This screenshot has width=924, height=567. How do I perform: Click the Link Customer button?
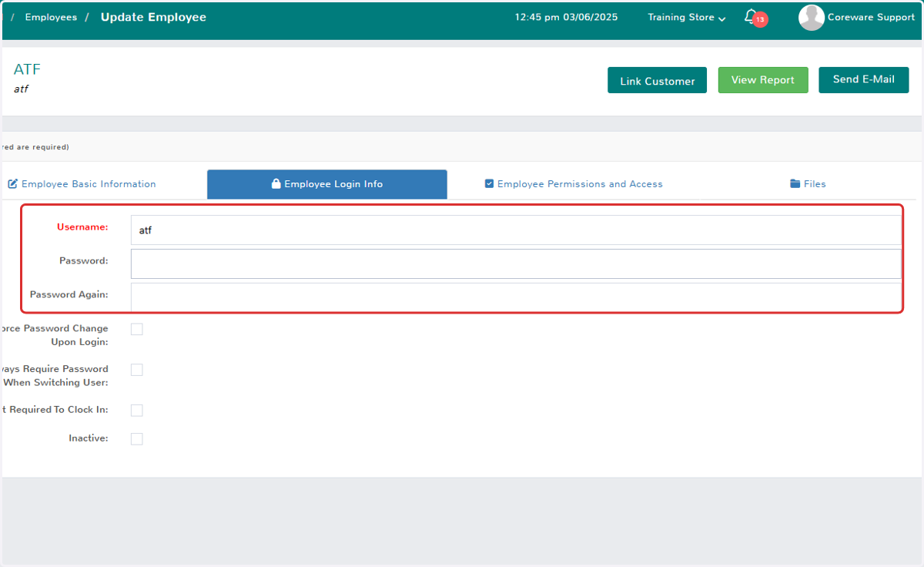658,81
